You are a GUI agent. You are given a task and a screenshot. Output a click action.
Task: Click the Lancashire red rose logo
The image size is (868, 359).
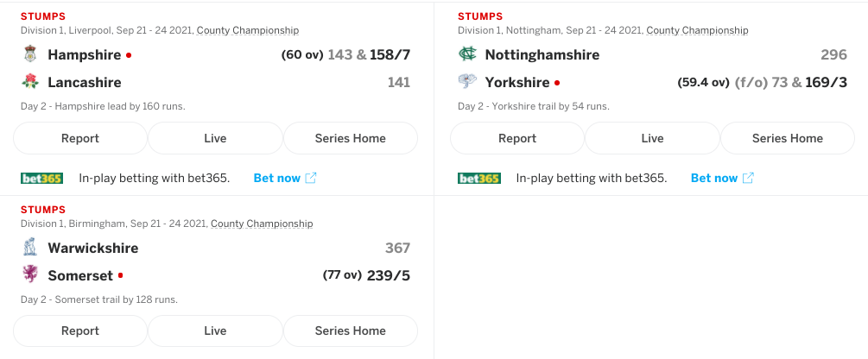point(30,82)
